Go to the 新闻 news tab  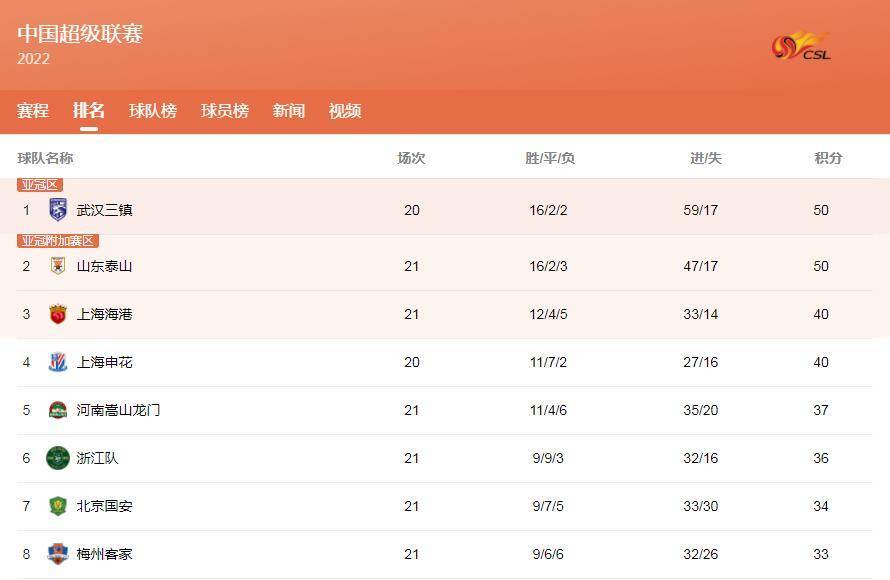[x=289, y=111]
